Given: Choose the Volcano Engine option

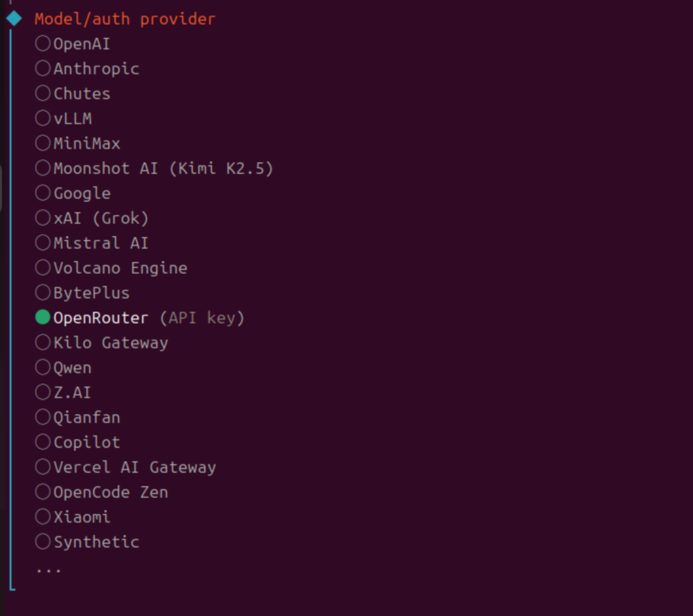Looking at the screenshot, I should 43,268.
